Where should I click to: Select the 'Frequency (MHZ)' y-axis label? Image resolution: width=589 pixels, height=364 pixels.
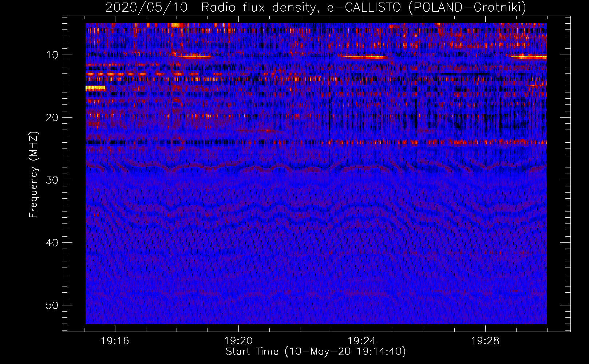tap(33, 175)
